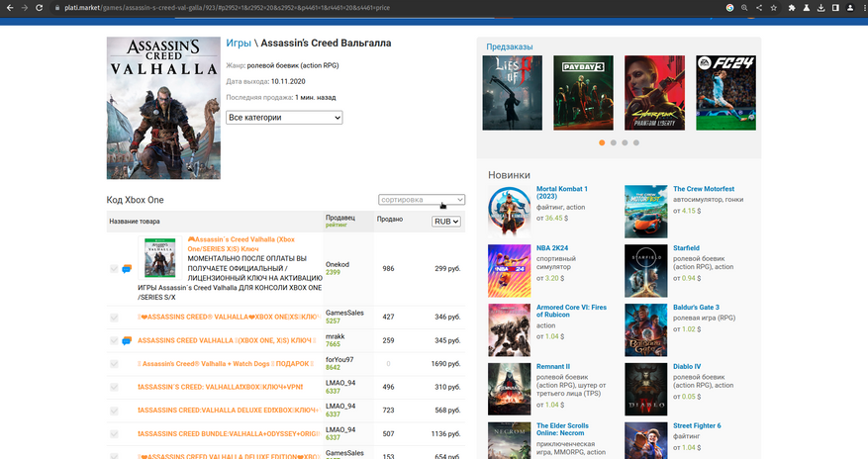Tick the checkbox on the forYou97 row
Viewport: 868px width, 459px height.
(114, 364)
